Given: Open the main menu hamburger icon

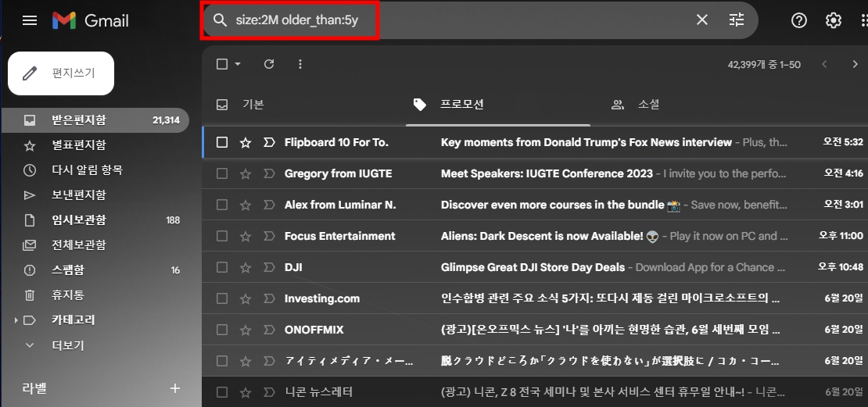Looking at the screenshot, I should (x=30, y=20).
